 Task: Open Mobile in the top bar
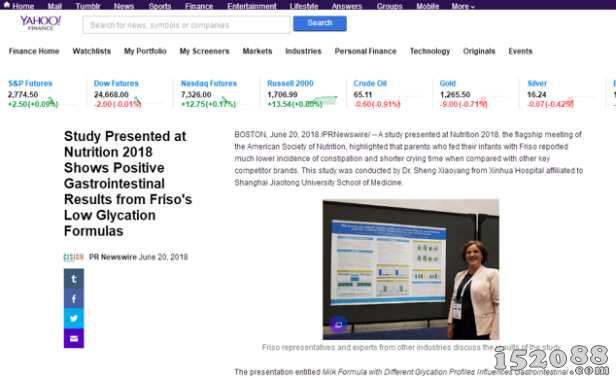[x=427, y=6]
